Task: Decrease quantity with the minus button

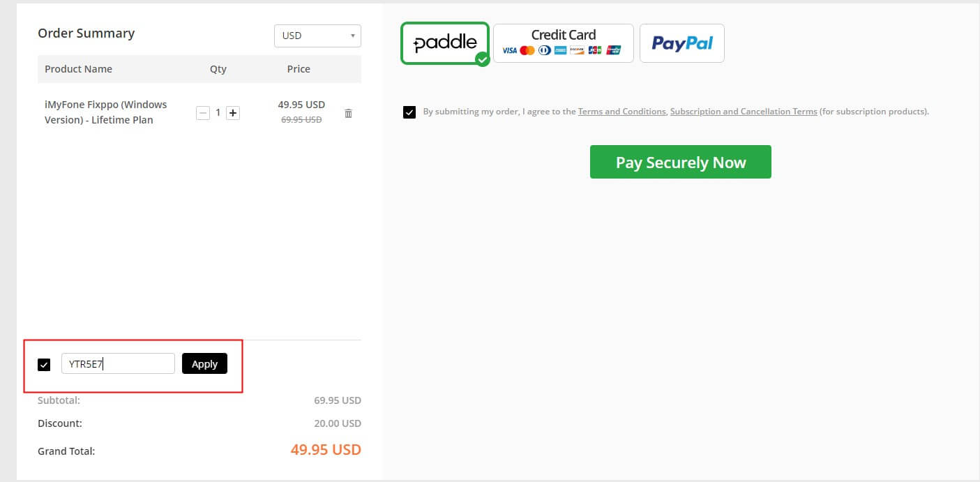Action: [x=203, y=112]
